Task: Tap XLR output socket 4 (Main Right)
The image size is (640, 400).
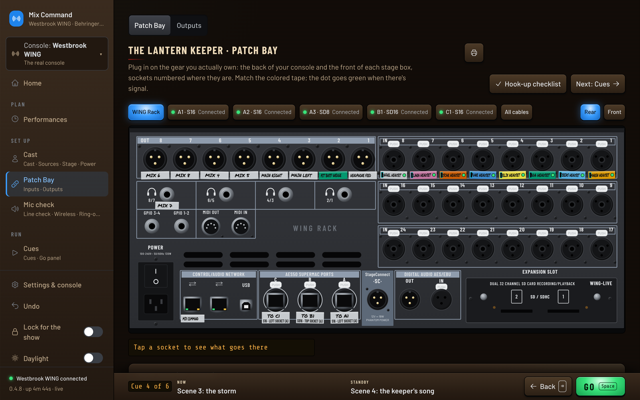Action: [273, 159]
